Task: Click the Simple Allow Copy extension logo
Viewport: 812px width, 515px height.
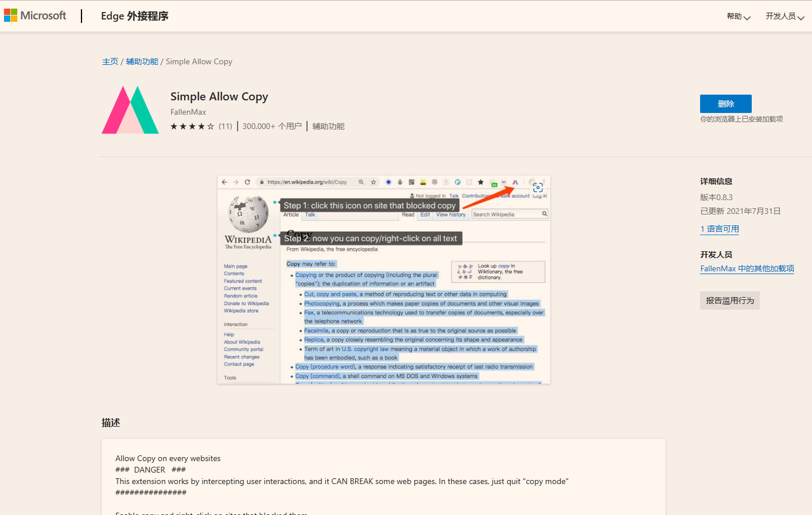Action: tap(130, 110)
